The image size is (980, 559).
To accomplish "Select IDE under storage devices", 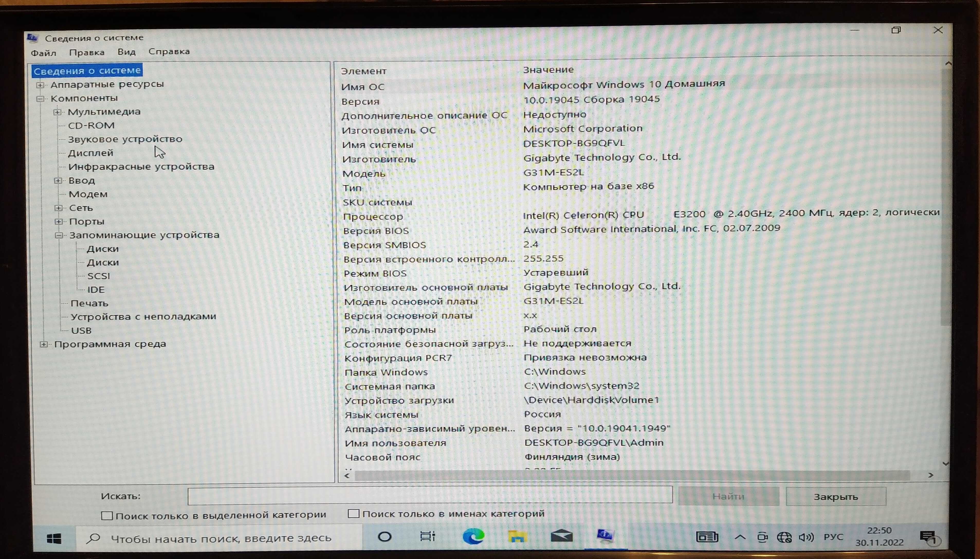I will click(x=96, y=290).
